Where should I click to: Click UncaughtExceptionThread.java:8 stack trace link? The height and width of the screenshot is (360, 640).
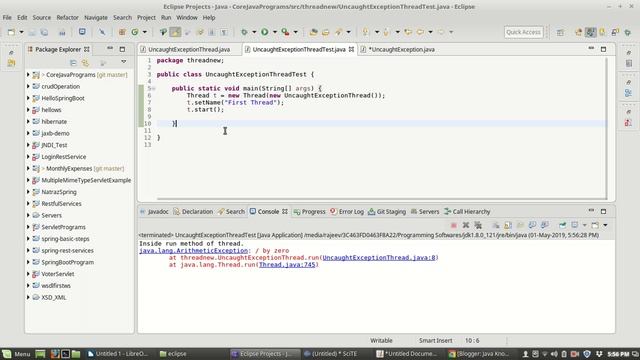point(379,258)
